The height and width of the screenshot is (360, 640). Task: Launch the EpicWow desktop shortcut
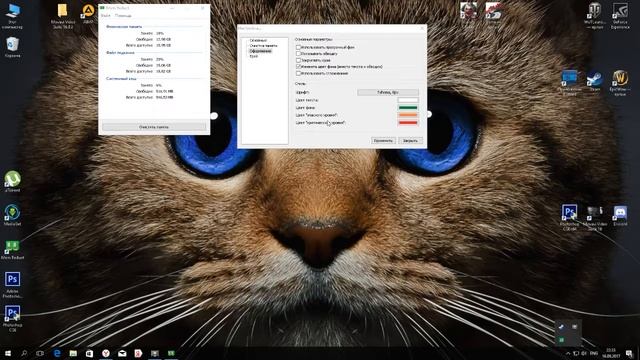point(620,82)
